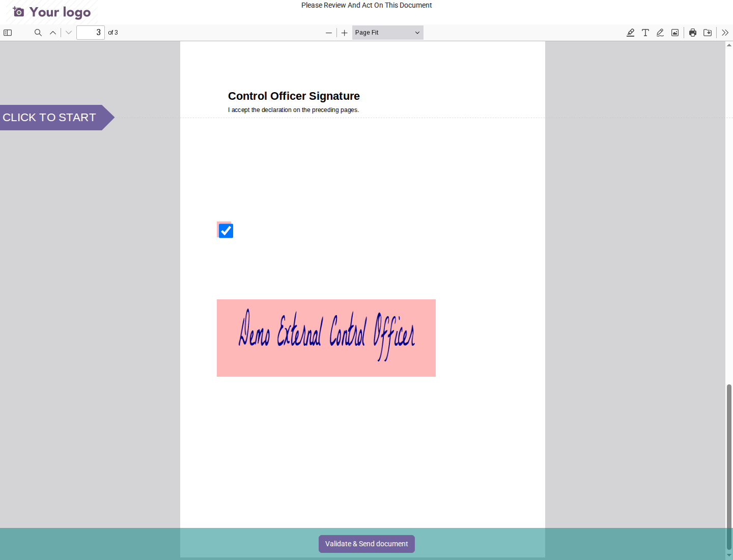Click 'Please Review And Act On This Document' text
Image resolution: width=733 pixels, height=560 pixels.
coord(366,5)
